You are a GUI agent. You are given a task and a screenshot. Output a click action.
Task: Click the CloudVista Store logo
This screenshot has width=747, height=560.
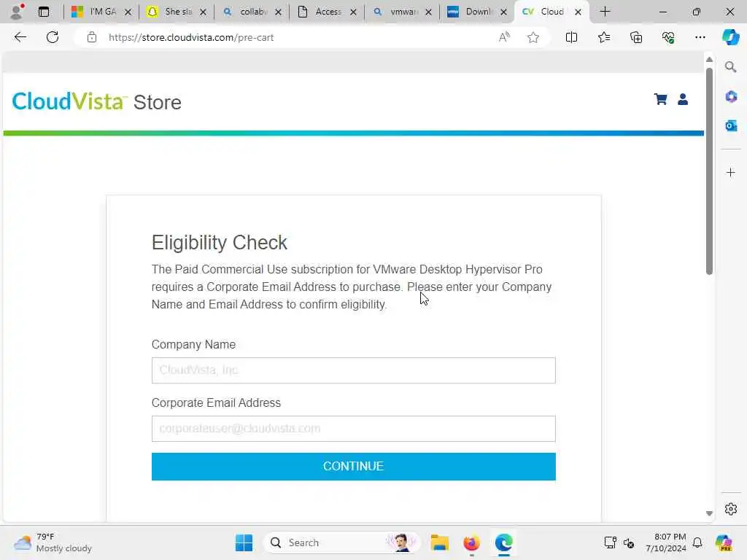[97, 101]
